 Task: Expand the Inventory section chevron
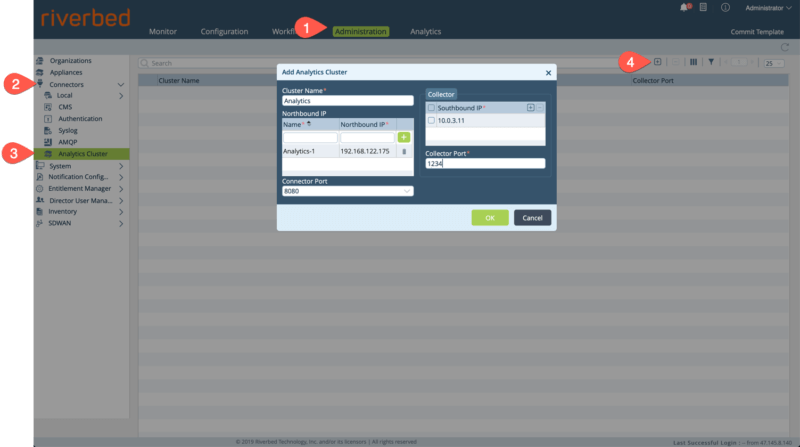click(121, 212)
